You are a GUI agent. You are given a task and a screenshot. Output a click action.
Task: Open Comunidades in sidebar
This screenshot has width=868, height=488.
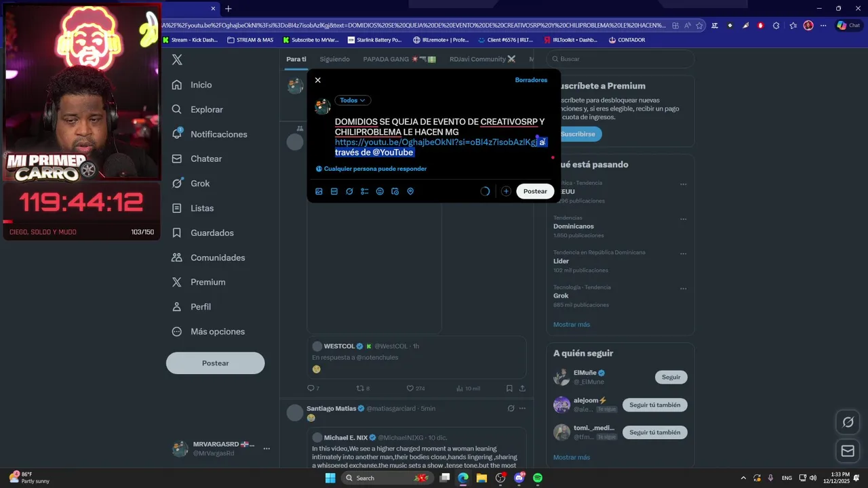208,258
